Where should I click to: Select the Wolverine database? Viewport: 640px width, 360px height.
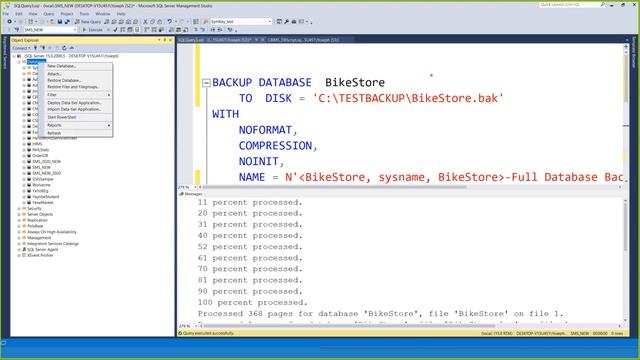coord(41,185)
